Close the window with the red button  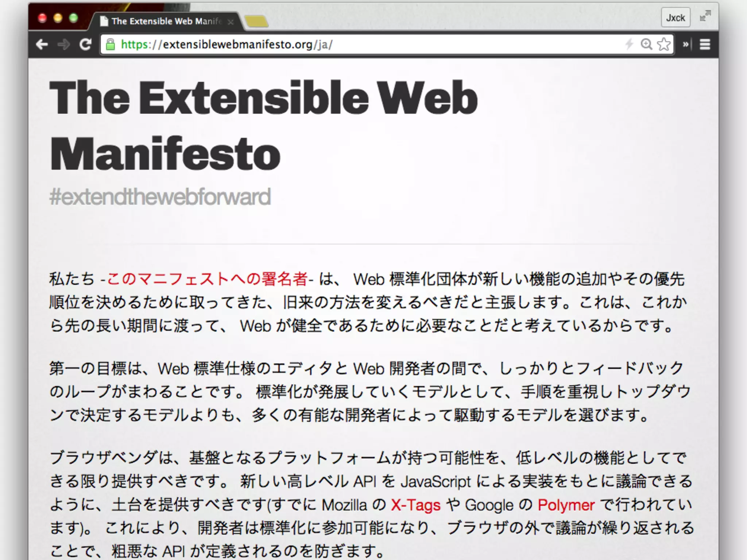point(43,18)
